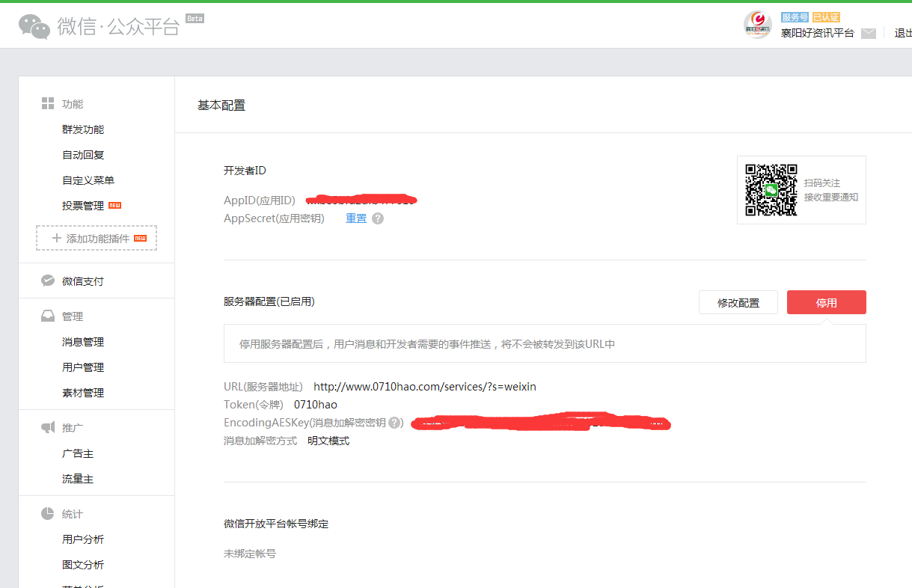The width and height of the screenshot is (912, 588).
Task: Open 用户分析 under statistics
Action: pos(83,539)
